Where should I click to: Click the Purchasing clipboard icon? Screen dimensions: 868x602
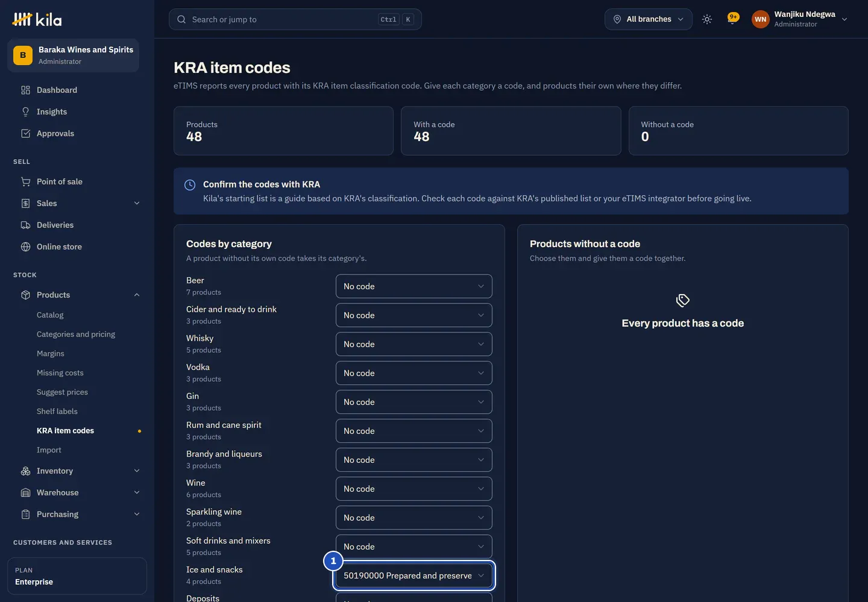[x=25, y=514]
